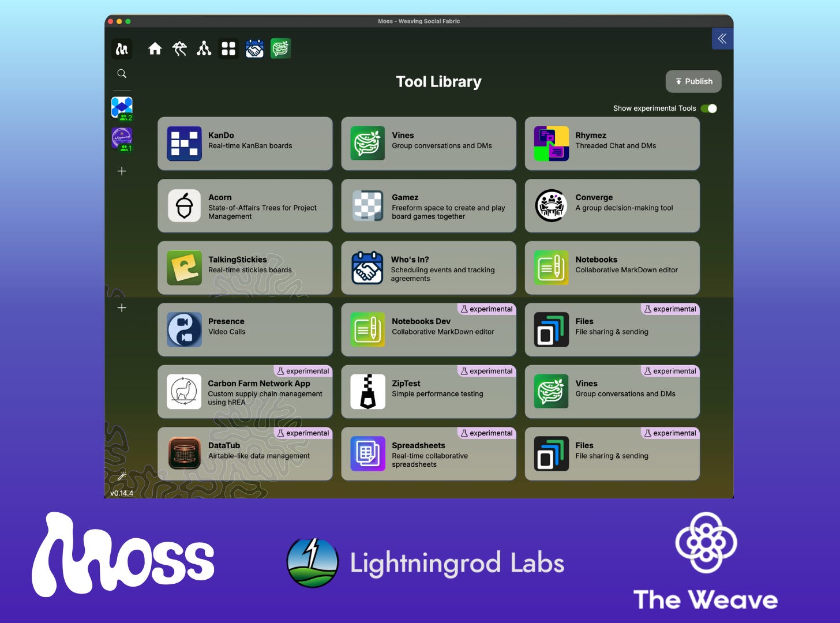840x623 pixels.
Task: Open the Tool Library grid icon
Action: [x=228, y=49]
